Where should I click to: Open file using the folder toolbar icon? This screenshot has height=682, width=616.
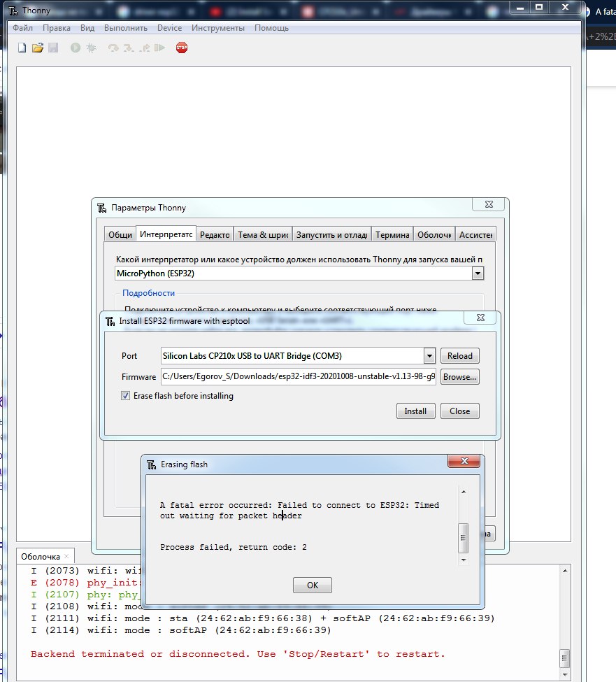pyautogui.click(x=38, y=48)
